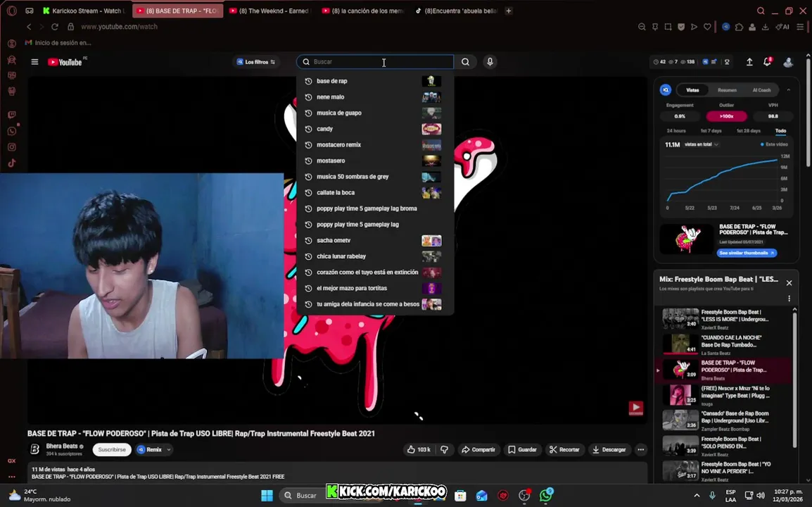Image resolution: width=812 pixels, height=507 pixels.
Task: Toggle the Los filtros search filter button
Action: click(256, 62)
